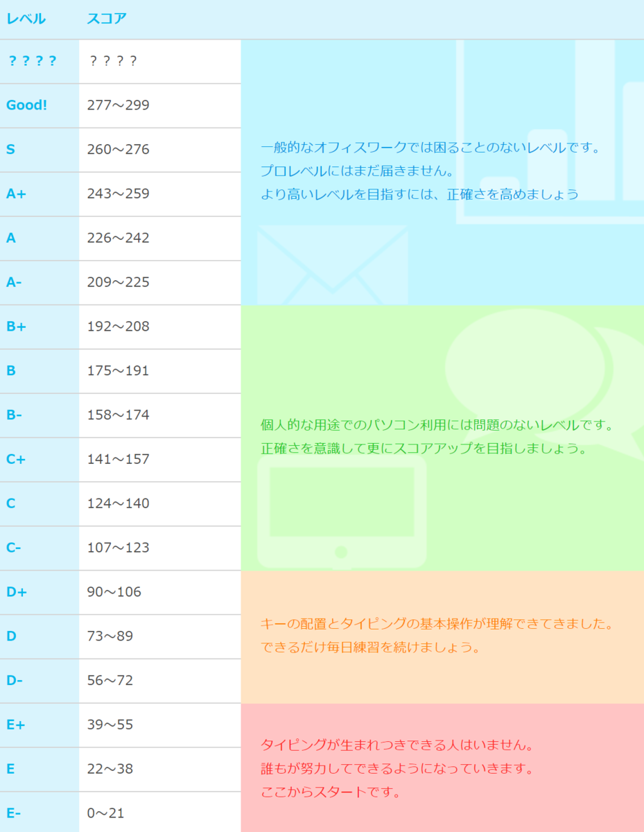The width and height of the screenshot is (644, 832).
Task: Click the score 192～208 cell
Action: tap(160, 327)
